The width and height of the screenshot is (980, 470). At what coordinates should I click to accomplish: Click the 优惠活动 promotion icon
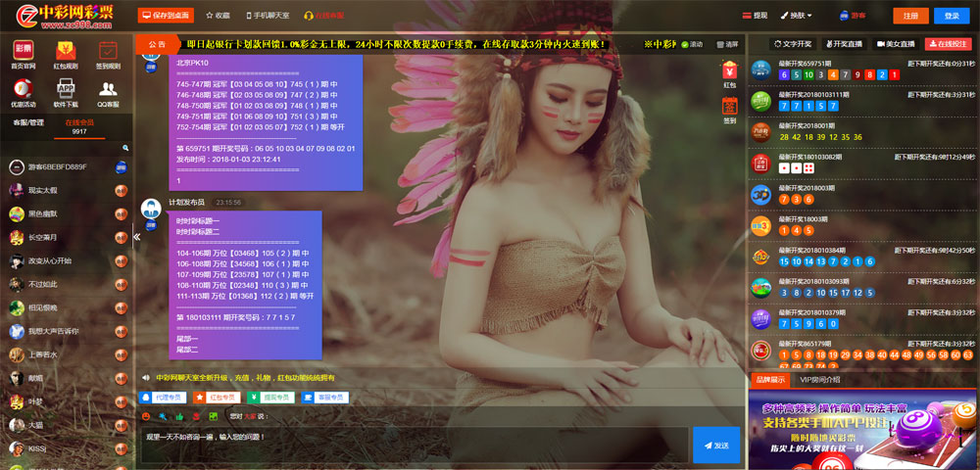pos(23,88)
